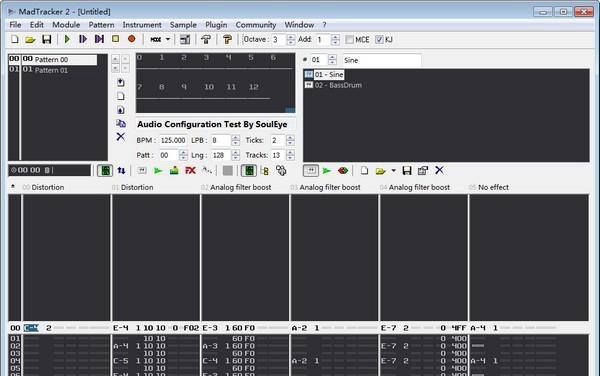The height and width of the screenshot is (376, 600).
Task: Click the page icon with the down arrow
Action: (x=121, y=110)
